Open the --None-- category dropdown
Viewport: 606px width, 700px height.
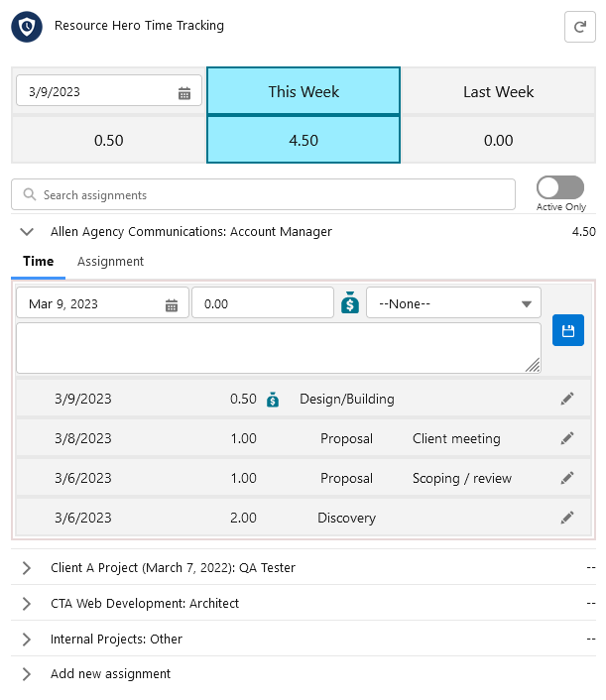pos(453,302)
